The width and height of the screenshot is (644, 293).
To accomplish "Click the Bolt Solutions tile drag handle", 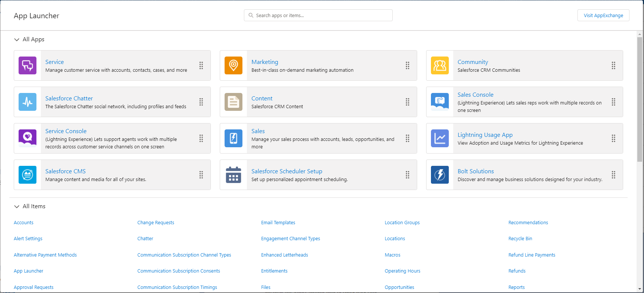I will (x=614, y=175).
